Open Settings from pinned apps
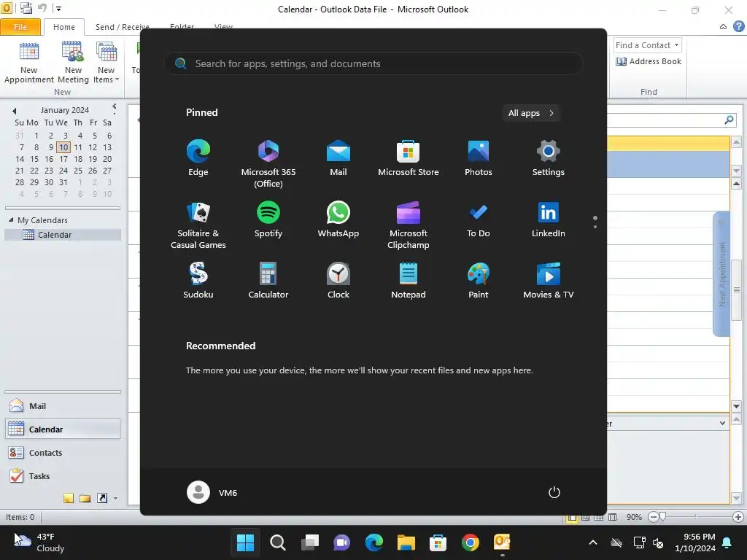 [x=549, y=158]
